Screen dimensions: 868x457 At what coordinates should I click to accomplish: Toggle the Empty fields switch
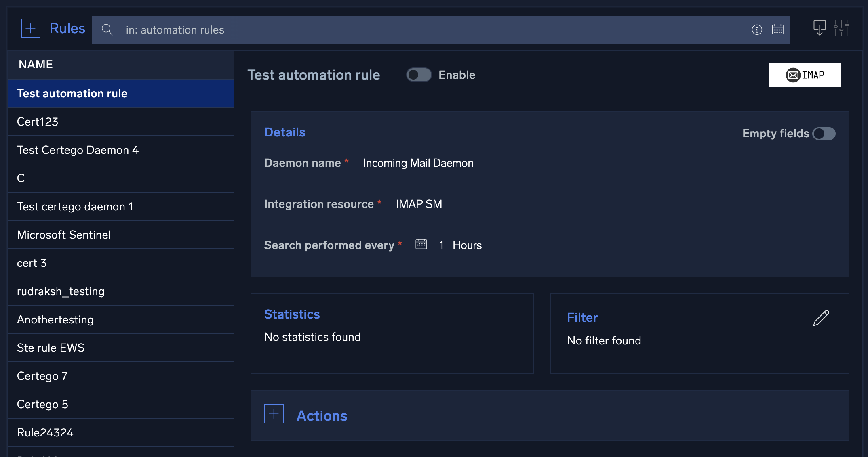point(824,134)
